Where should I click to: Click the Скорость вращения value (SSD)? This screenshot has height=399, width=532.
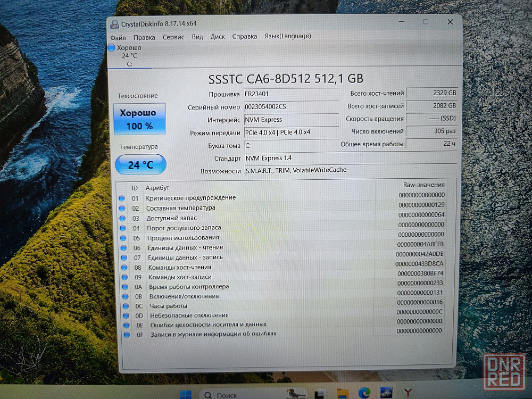coord(431,119)
